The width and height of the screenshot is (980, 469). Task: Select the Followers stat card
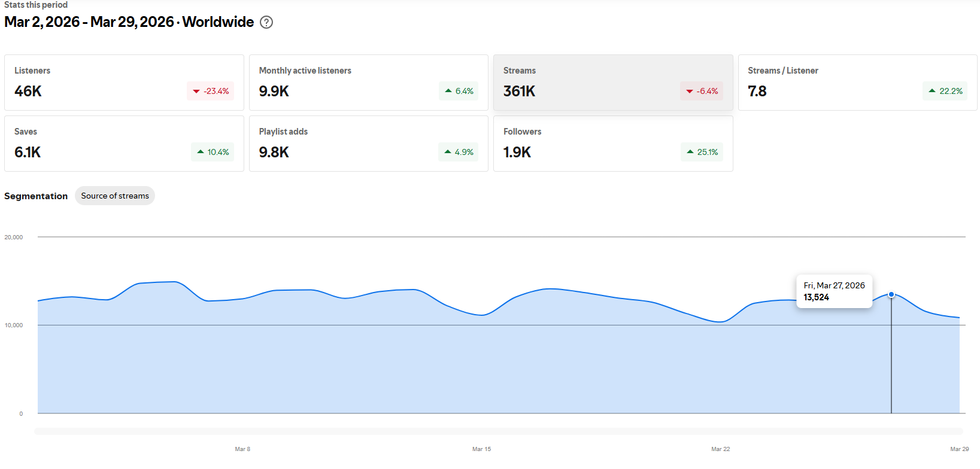pyautogui.click(x=612, y=144)
